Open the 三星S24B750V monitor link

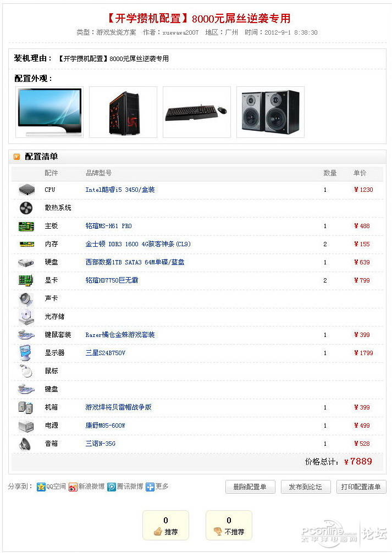coord(106,353)
